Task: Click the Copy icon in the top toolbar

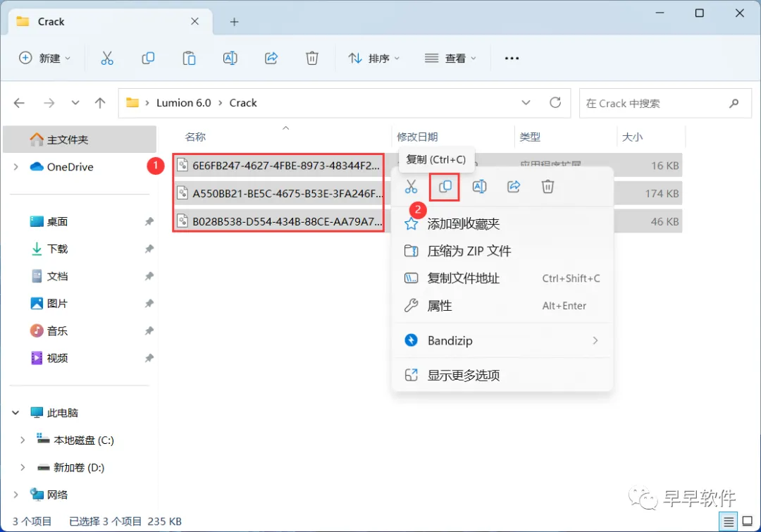Action: pyautogui.click(x=148, y=58)
